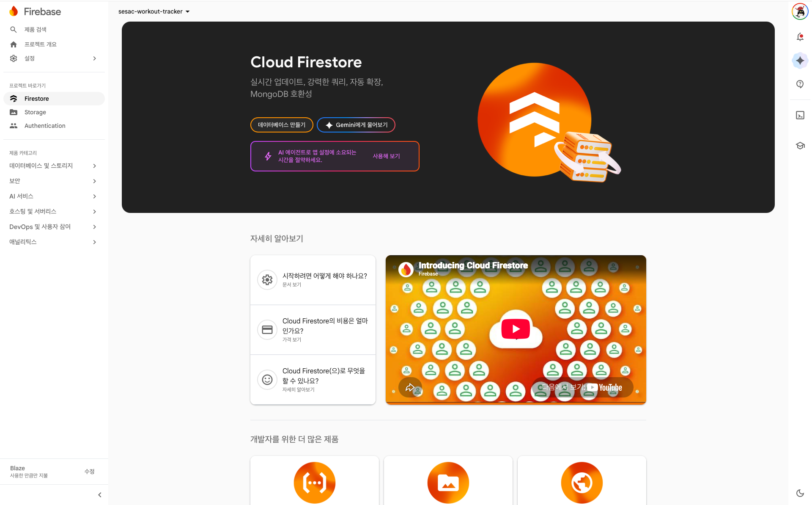
Task: Click the Introducing Cloud Firestore video title
Action: [473, 265]
